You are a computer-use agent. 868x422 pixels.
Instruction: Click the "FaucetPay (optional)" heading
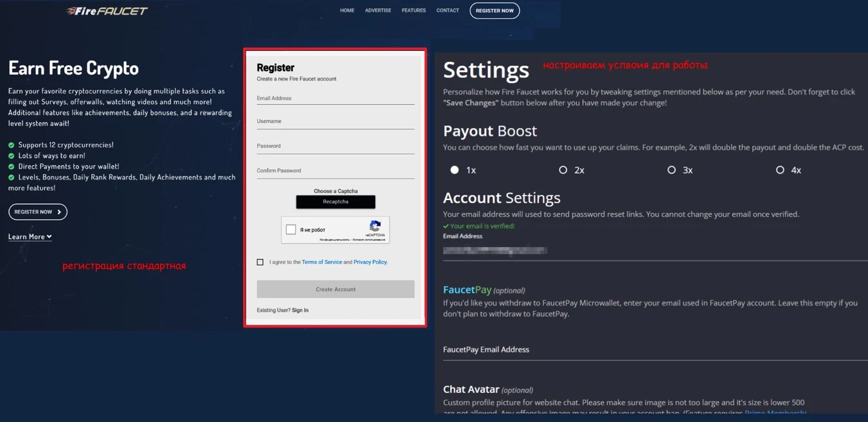coord(484,290)
